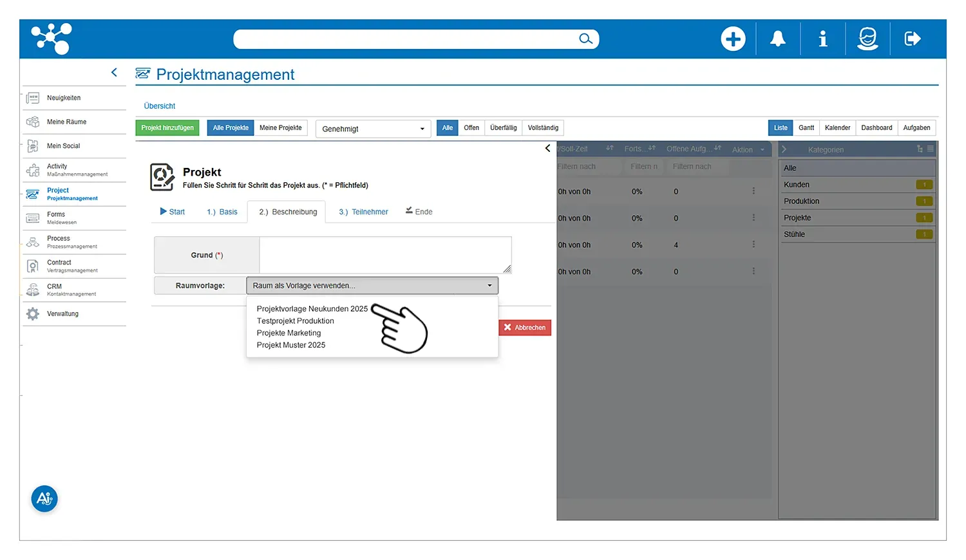Toggle the Alle Projekte filter

pos(231,128)
